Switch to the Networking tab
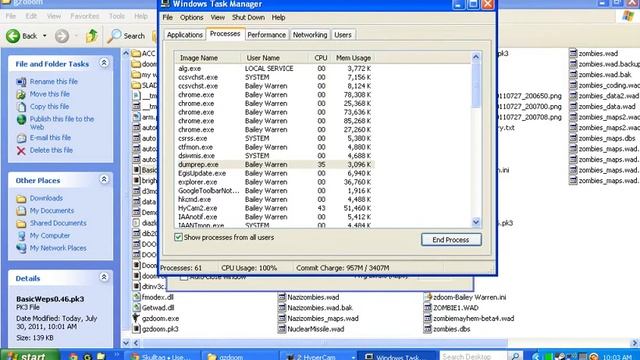This screenshot has height=360, width=640. (x=310, y=35)
